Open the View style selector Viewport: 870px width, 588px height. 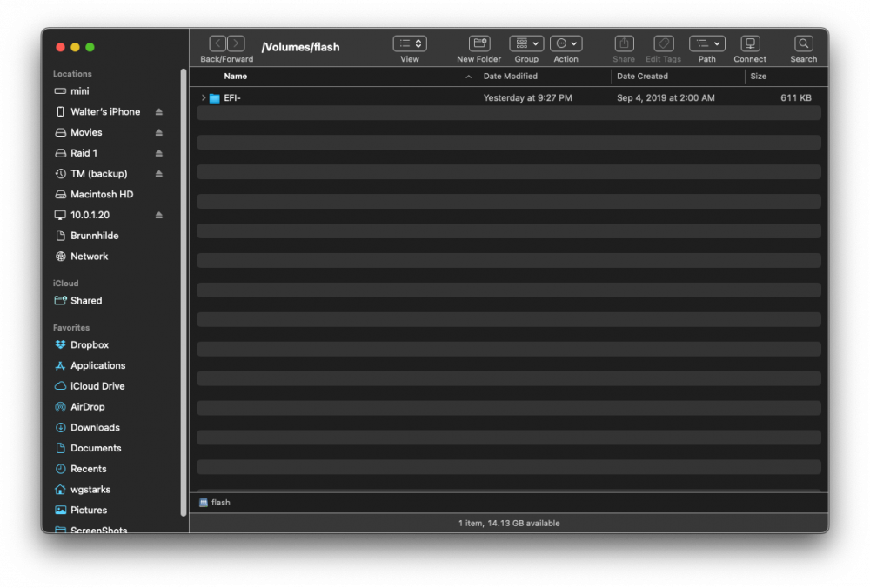coord(410,43)
